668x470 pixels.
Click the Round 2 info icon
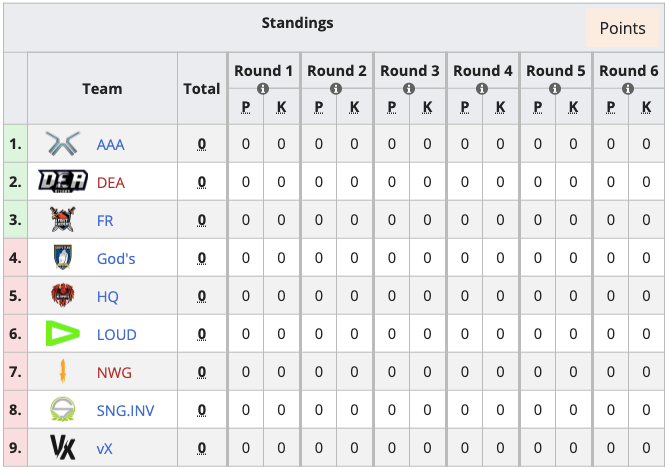(x=336, y=89)
